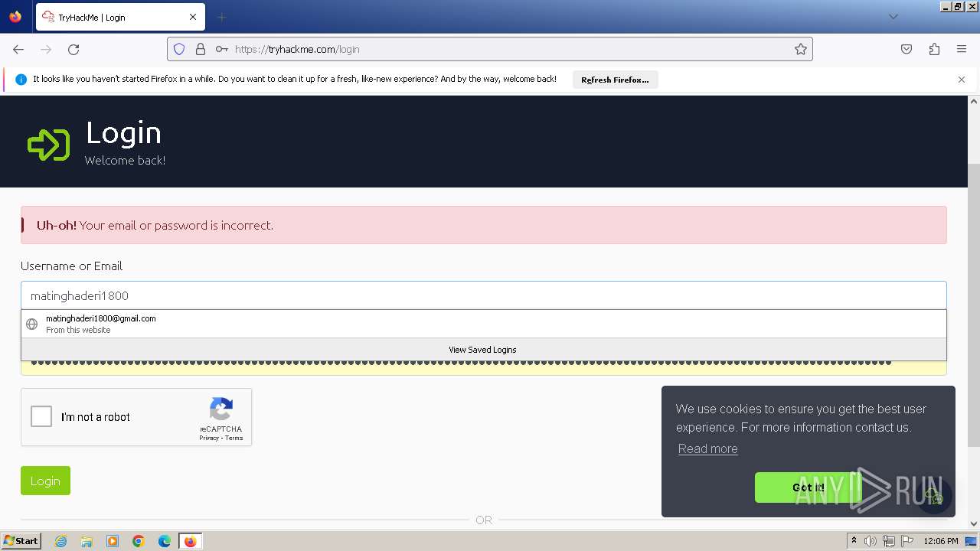Click the page vertical scrollbar
Viewport: 980px width, 551px height.
click(x=974, y=306)
